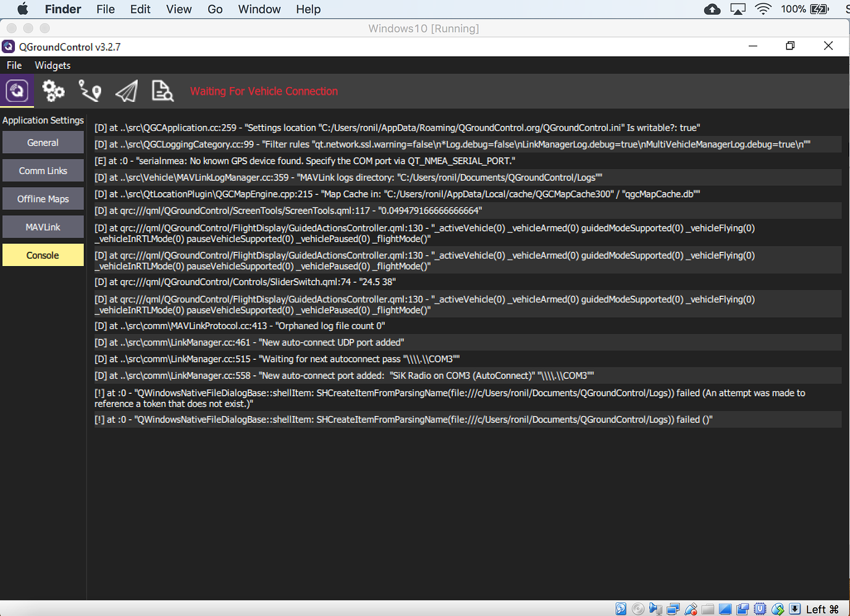Click VirtualBox USB devices icon

coord(691,609)
